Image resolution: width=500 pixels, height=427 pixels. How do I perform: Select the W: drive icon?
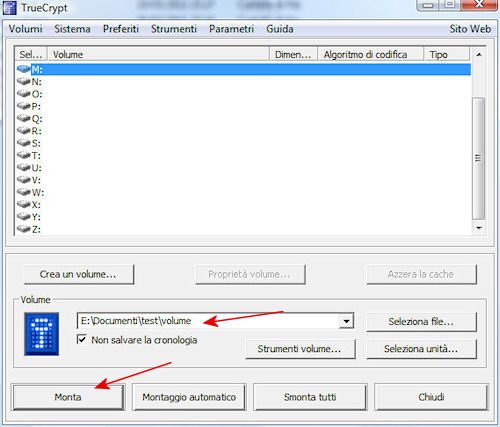[x=23, y=192]
